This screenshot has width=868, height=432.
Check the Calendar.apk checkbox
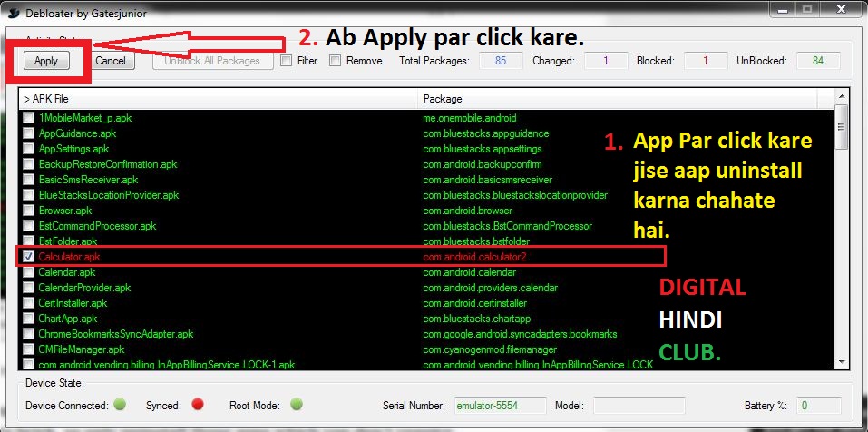click(28, 272)
